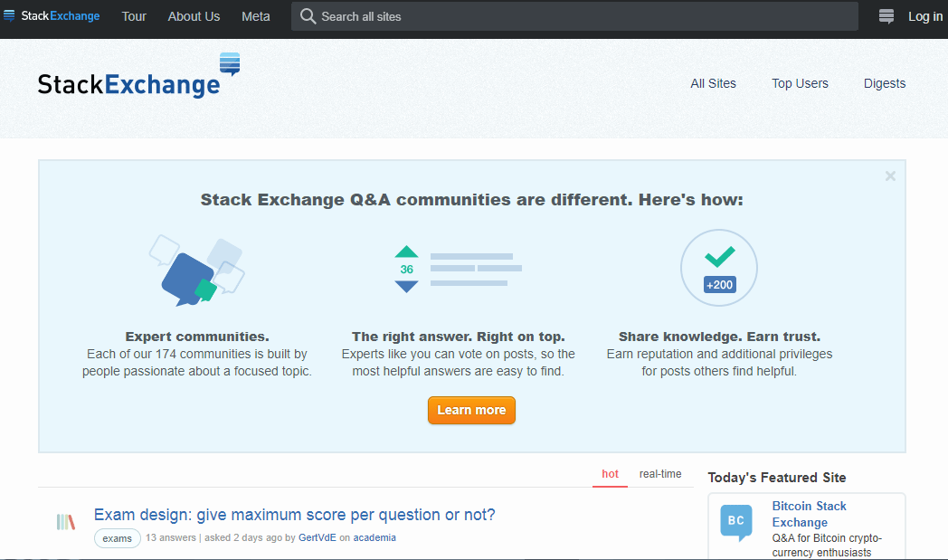Click the "Share knowledge. Earn trust." heading
The image size is (948, 560).
tap(719, 337)
